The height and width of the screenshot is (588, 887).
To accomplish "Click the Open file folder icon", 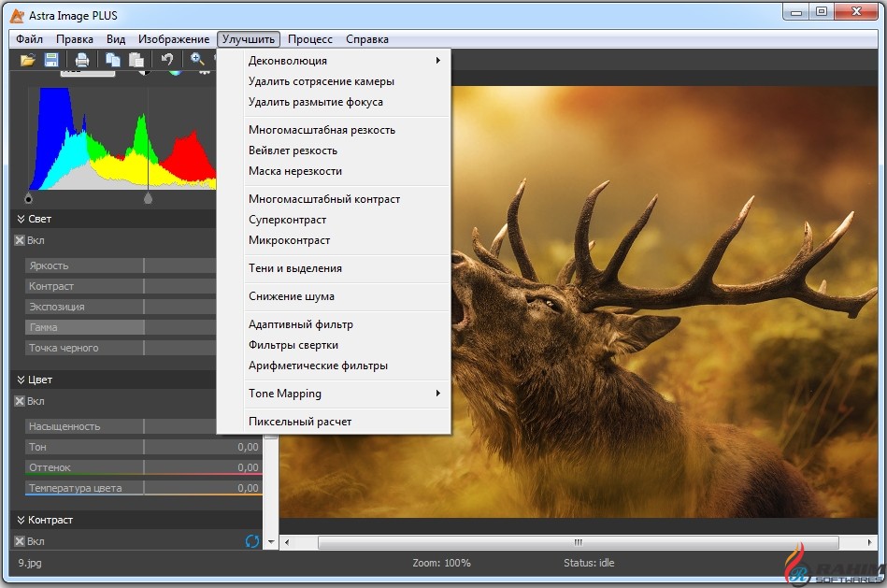I will [28, 60].
